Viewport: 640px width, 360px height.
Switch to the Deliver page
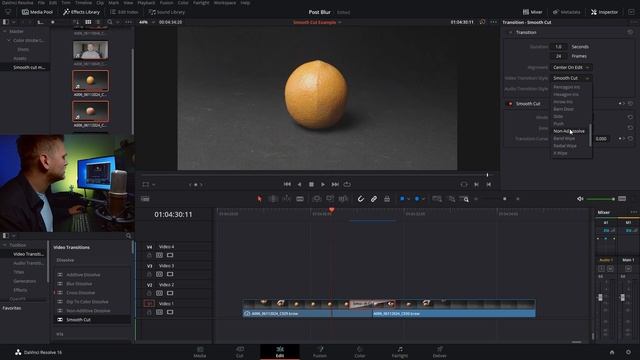(440, 352)
